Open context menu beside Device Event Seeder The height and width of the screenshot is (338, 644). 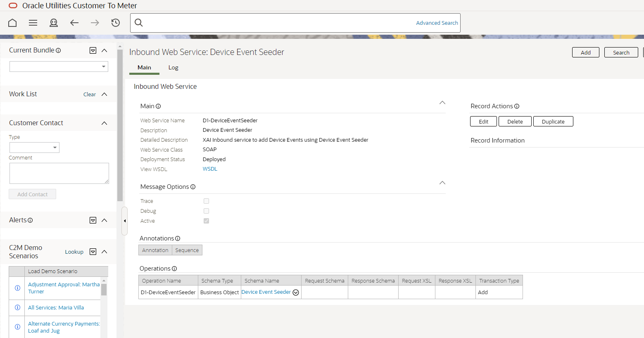296,293
